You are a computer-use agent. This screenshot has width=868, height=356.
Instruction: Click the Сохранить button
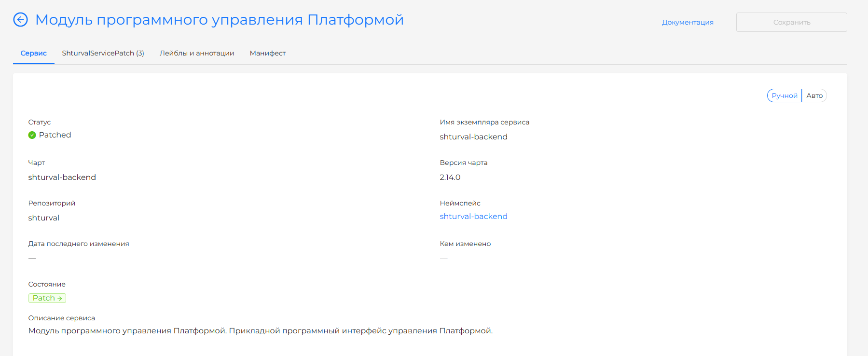[792, 22]
